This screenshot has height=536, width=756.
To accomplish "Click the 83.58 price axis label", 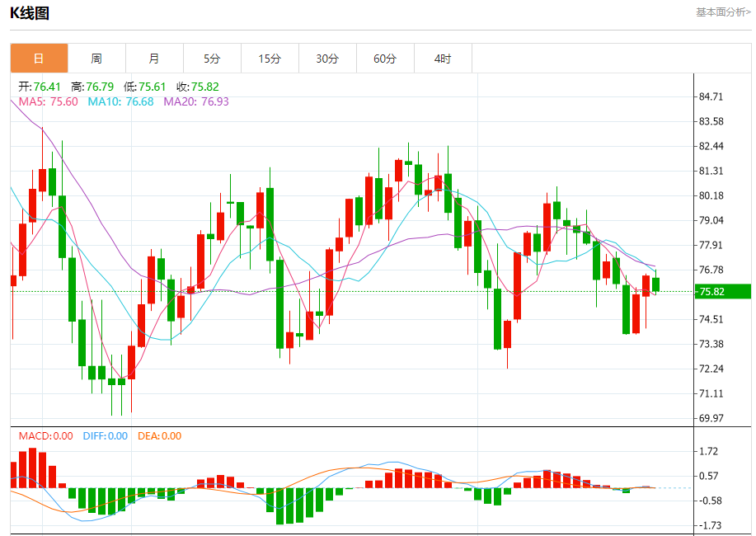I will [711, 121].
